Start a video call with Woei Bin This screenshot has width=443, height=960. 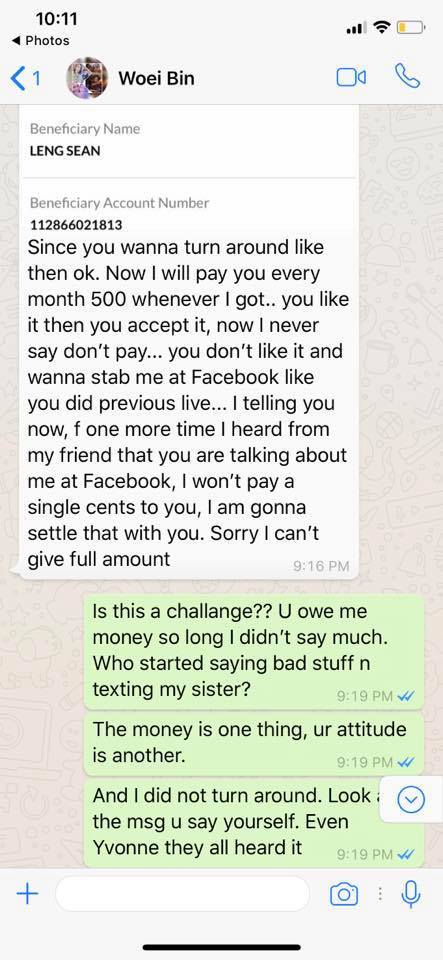[x=351, y=78]
